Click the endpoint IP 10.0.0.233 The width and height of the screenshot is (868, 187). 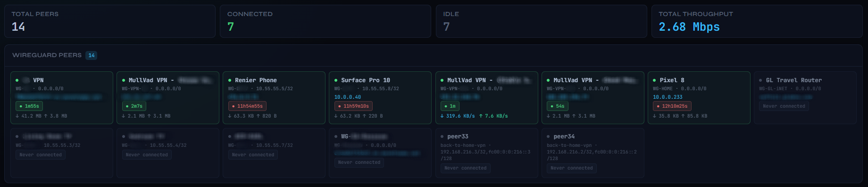(668, 97)
